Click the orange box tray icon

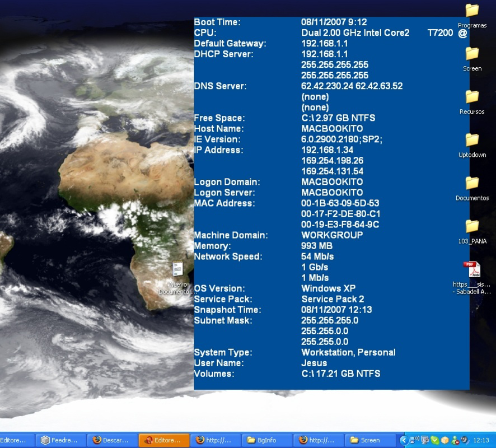pyautogui.click(x=444, y=440)
